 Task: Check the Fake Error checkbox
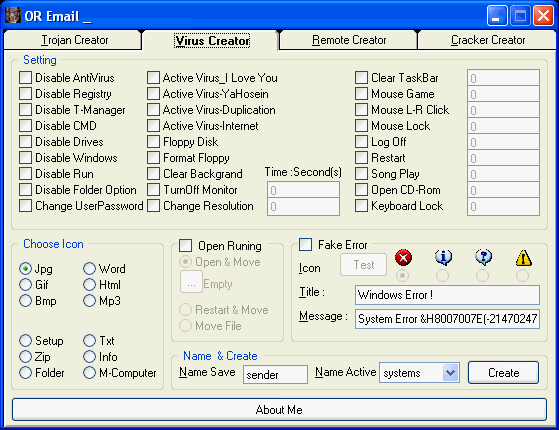[306, 245]
